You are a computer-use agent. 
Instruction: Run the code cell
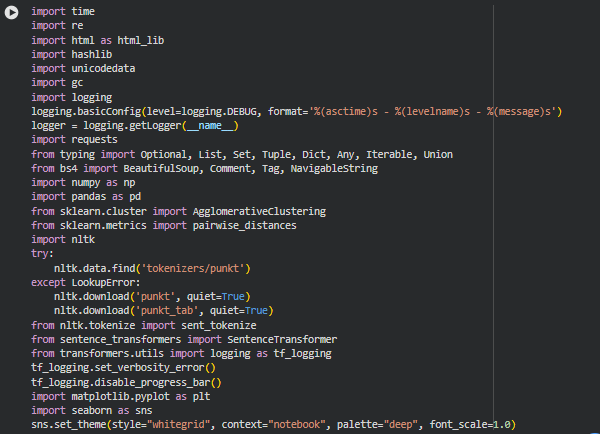click(x=12, y=12)
